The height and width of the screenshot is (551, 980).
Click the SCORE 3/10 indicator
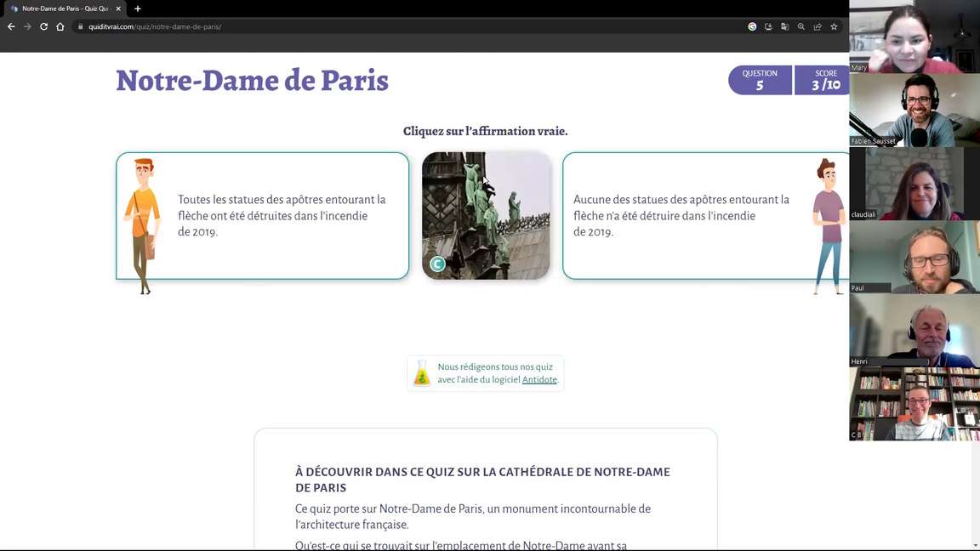(823, 80)
